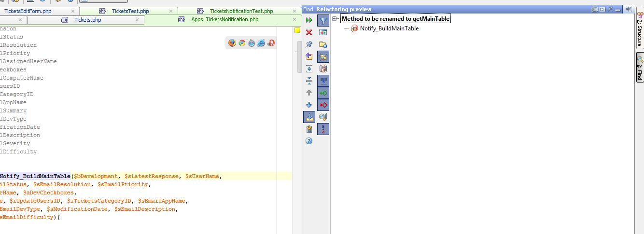
Task: Toggle the filter funnel button
Action: pos(323,20)
